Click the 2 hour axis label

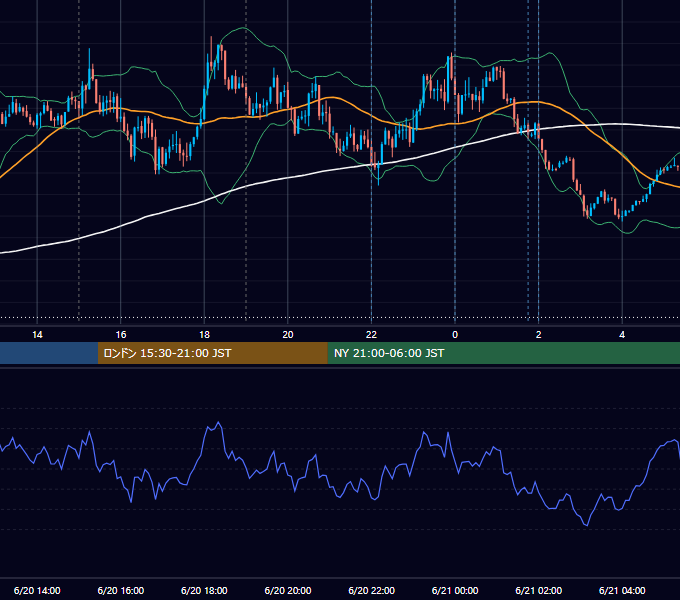539,335
